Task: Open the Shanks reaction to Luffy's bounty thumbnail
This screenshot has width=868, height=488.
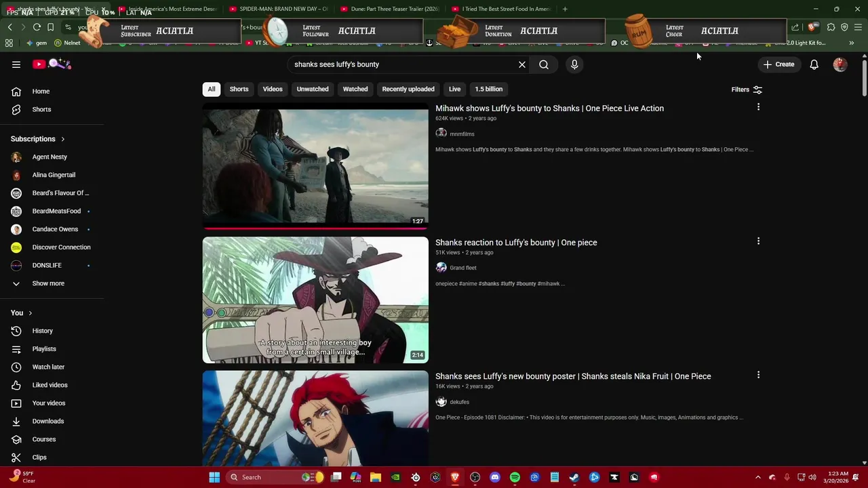Action: [315, 300]
